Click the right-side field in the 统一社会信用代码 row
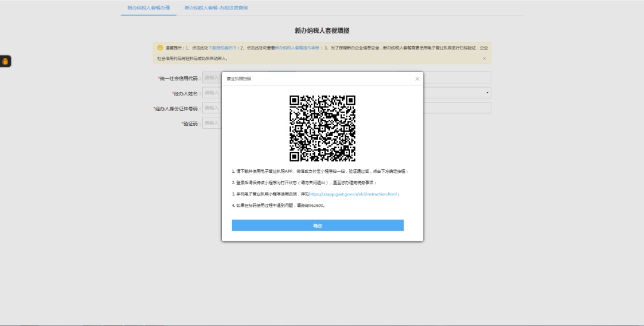The image size is (644, 326). click(457, 77)
